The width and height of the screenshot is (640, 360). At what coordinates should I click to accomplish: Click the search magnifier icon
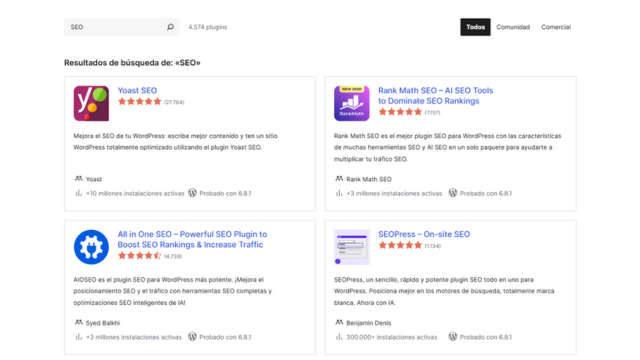170,27
